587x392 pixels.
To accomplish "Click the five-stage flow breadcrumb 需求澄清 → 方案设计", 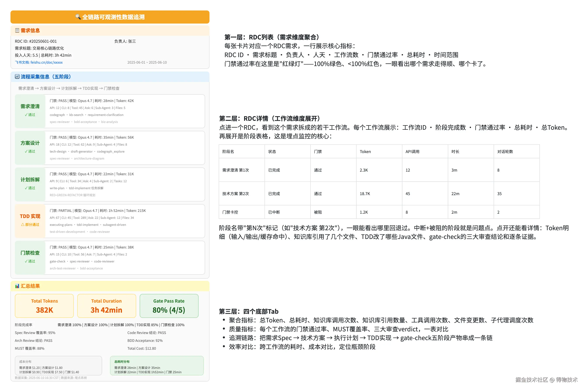I will tap(69, 88).
